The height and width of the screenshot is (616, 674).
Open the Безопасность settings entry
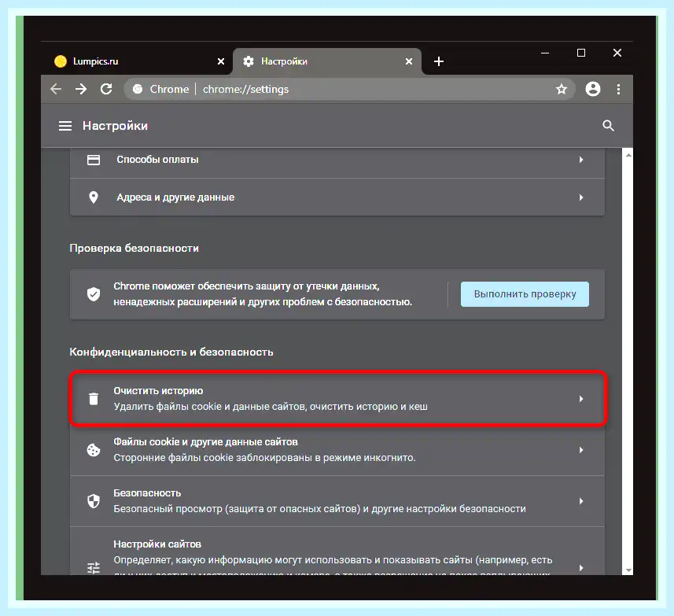(x=337, y=501)
